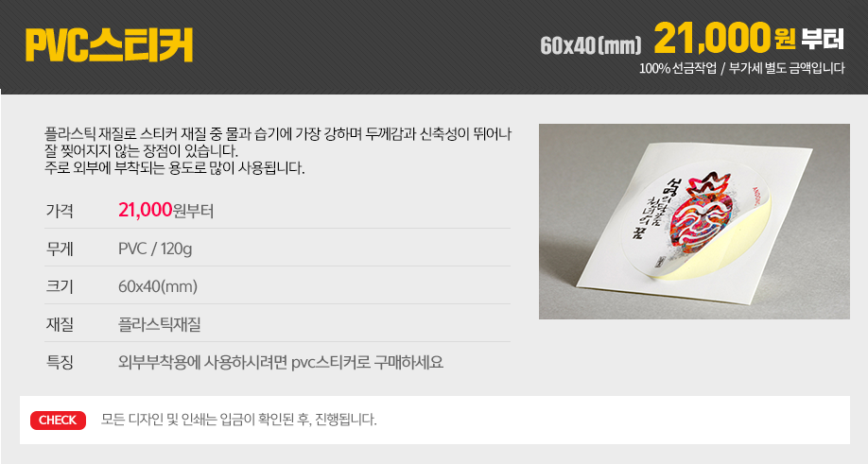This screenshot has height=464, width=868.
Task: Select the 가격 row label
Action: point(60,211)
